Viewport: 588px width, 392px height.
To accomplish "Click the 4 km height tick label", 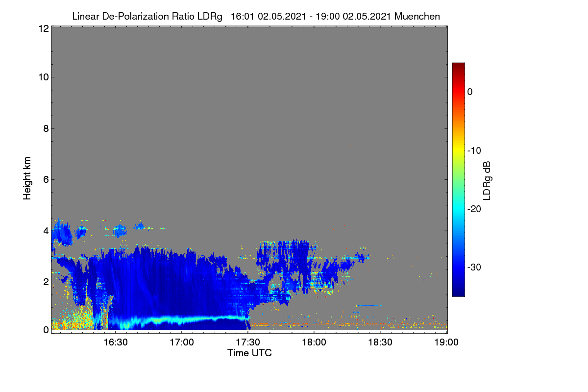I will tap(45, 231).
